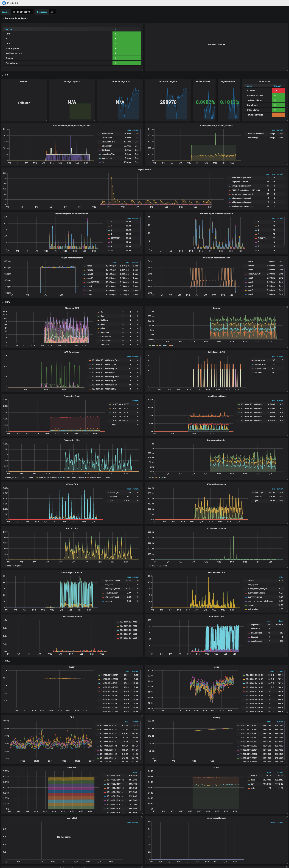
Task: Sort Store Status table by "Current" header
Action: pos(277,86)
